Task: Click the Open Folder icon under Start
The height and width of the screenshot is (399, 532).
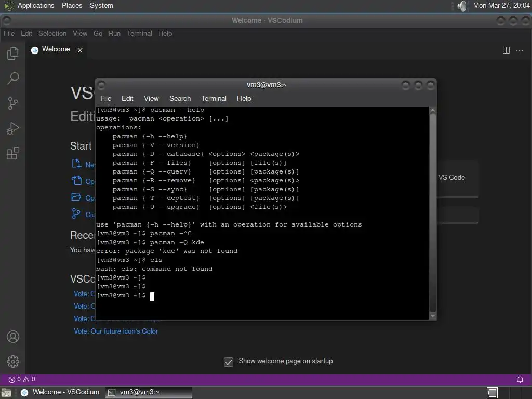Action: tap(76, 197)
